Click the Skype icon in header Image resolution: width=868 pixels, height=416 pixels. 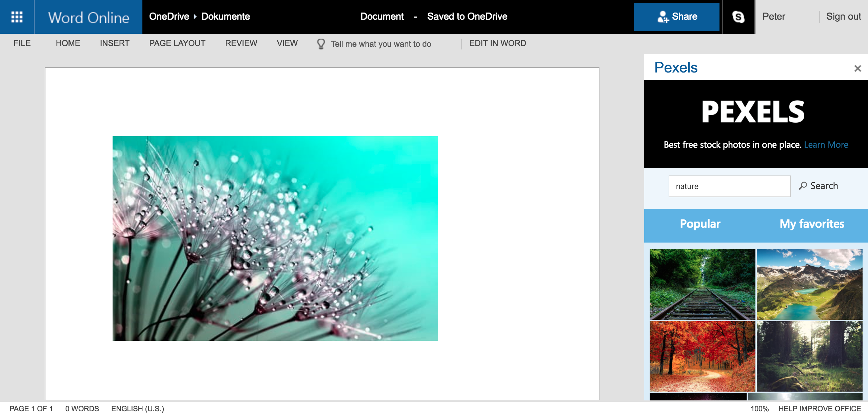pyautogui.click(x=738, y=17)
